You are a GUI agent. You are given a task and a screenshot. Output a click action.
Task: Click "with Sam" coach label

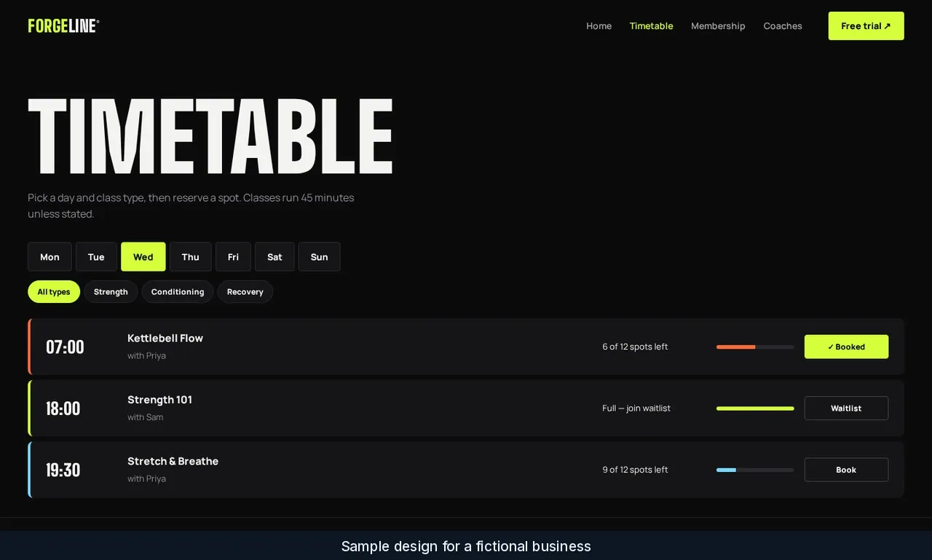[145, 417]
